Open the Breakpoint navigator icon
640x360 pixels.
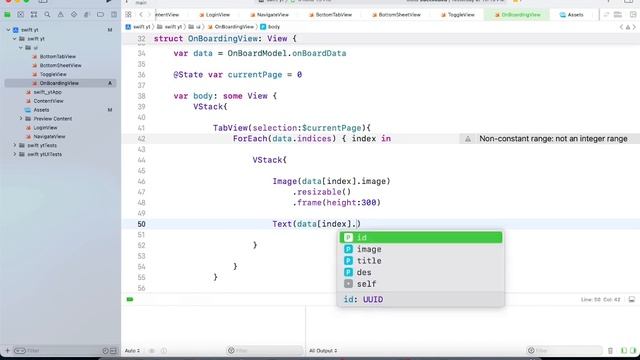[100, 15]
